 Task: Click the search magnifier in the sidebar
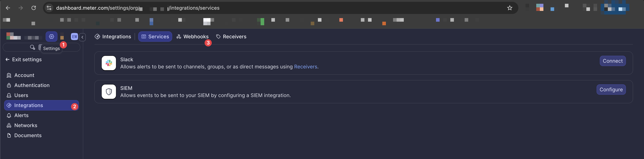pos(32,47)
